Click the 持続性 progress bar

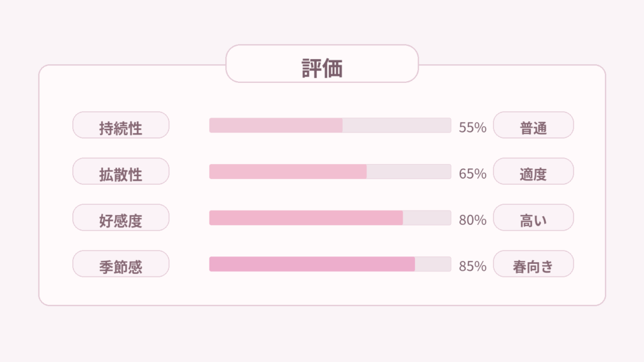[330, 125]
